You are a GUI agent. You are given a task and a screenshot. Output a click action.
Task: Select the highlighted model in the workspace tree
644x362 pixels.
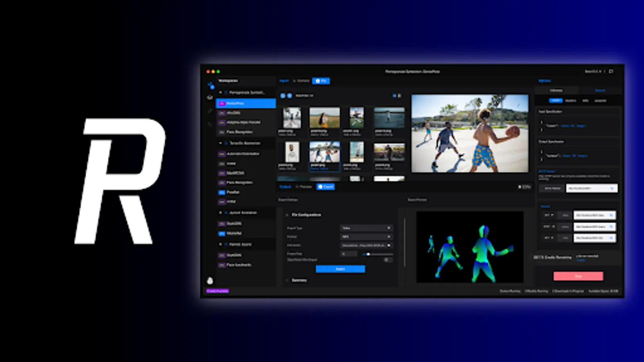[246, 103]
